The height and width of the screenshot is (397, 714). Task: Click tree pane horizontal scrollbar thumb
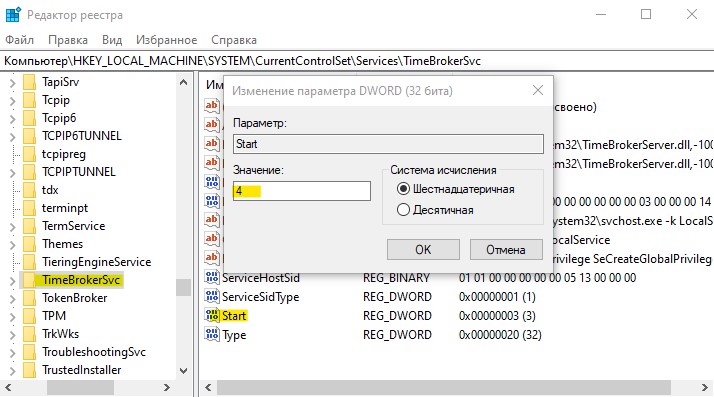(x=80, y=387)
